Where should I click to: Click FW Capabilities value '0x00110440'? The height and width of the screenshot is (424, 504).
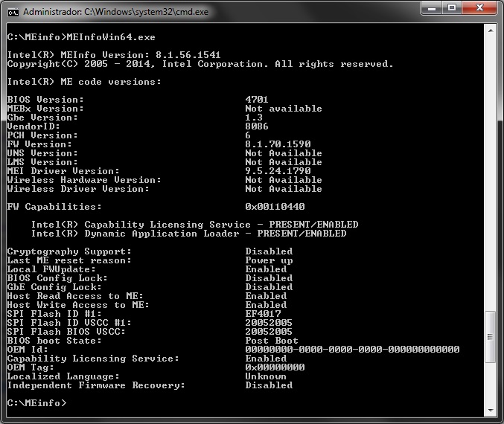tap(275, 207)
